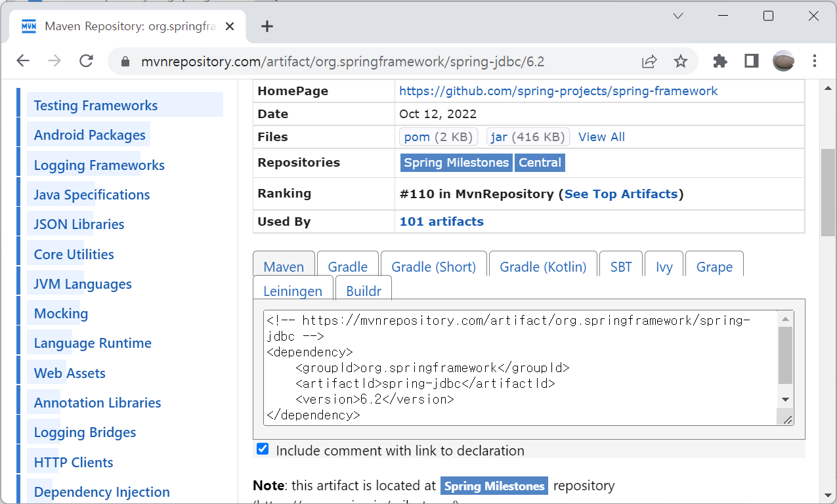This screenshot has width=837, height=504.
Task: Click the code box scroll down arrow
Action: tap(785, 400)
